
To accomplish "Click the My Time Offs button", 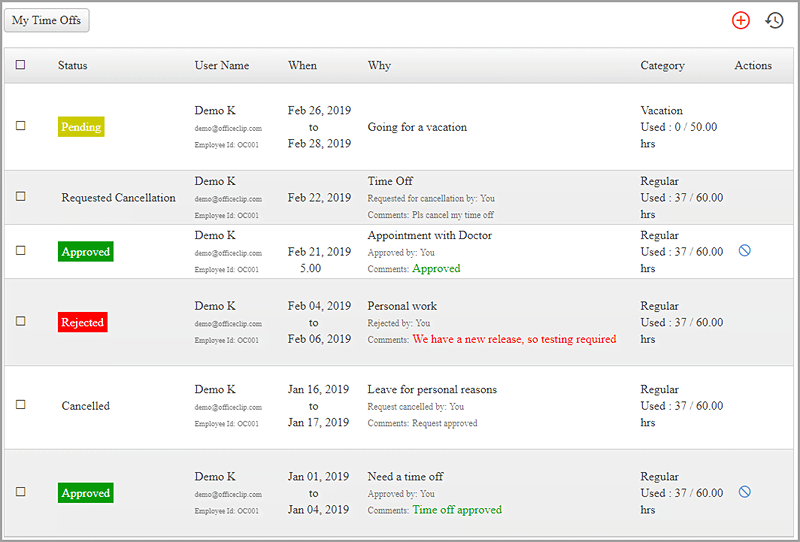I will coord(47,20).
